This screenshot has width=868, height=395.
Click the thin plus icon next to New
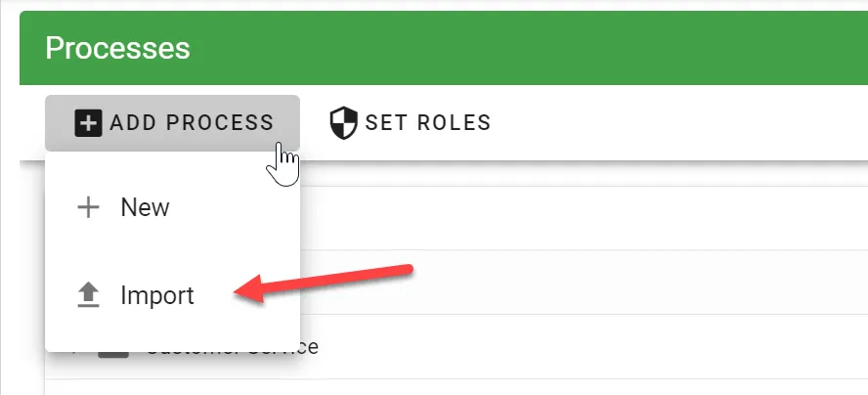pos(88,207)
